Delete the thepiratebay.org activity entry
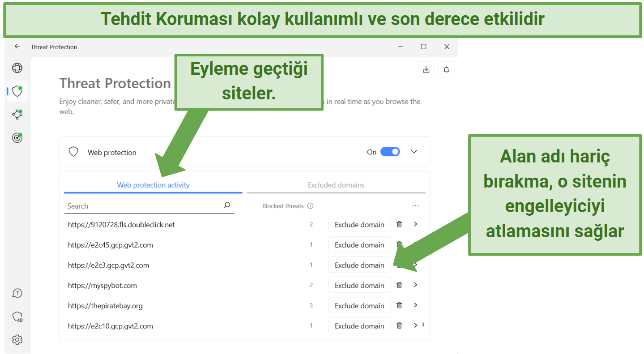This screenshot has width=644, height=354. (399, 305)
